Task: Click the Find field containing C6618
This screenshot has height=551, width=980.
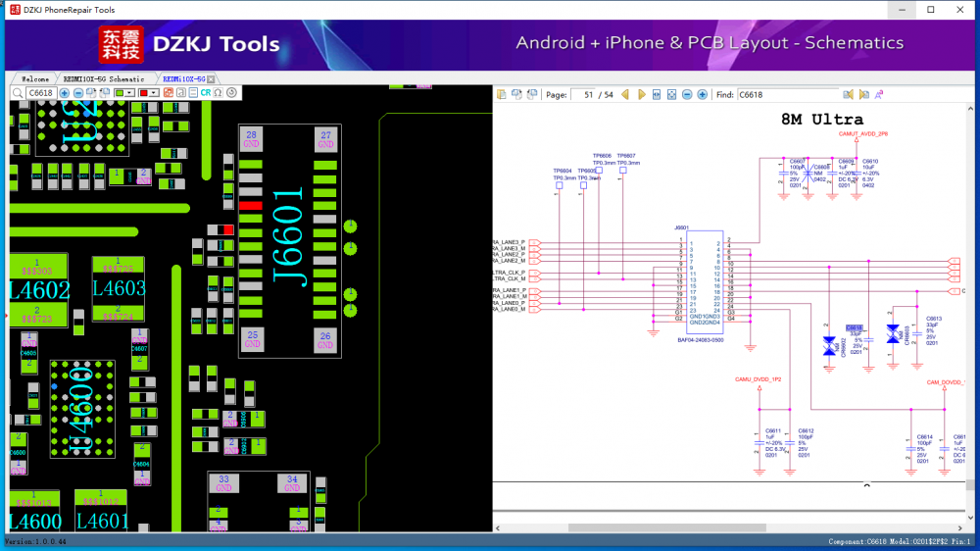Action: click(x=788, y=95)
